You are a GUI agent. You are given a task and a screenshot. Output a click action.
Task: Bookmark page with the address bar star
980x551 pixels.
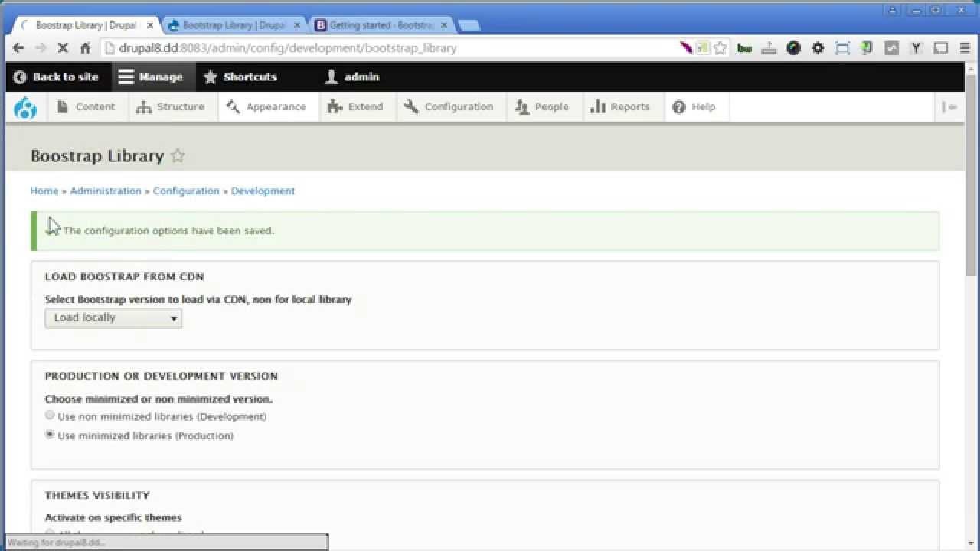[x=720, y=47]
